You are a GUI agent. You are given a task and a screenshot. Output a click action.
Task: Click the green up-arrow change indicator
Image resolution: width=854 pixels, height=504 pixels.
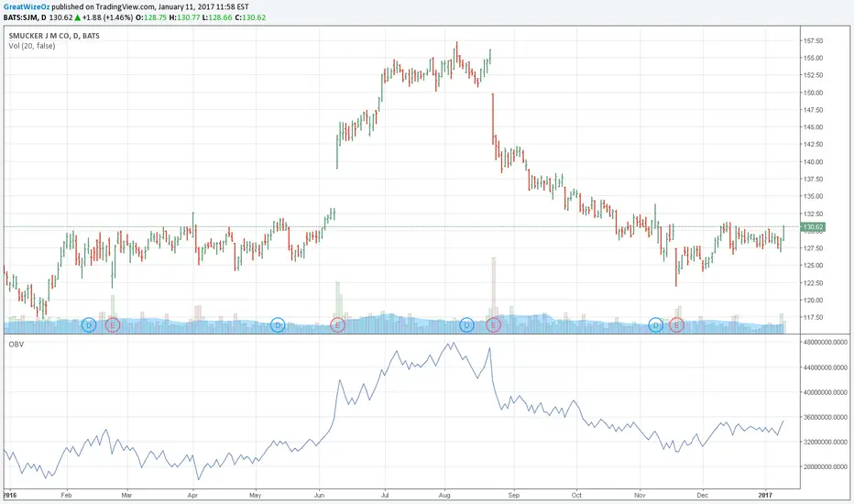point(77,17)
